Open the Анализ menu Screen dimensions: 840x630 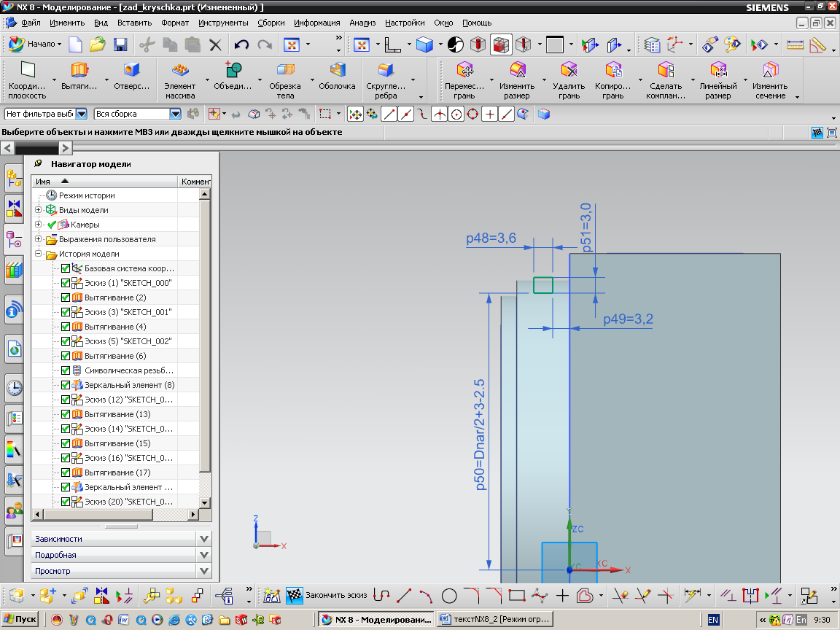coord(362,23)
